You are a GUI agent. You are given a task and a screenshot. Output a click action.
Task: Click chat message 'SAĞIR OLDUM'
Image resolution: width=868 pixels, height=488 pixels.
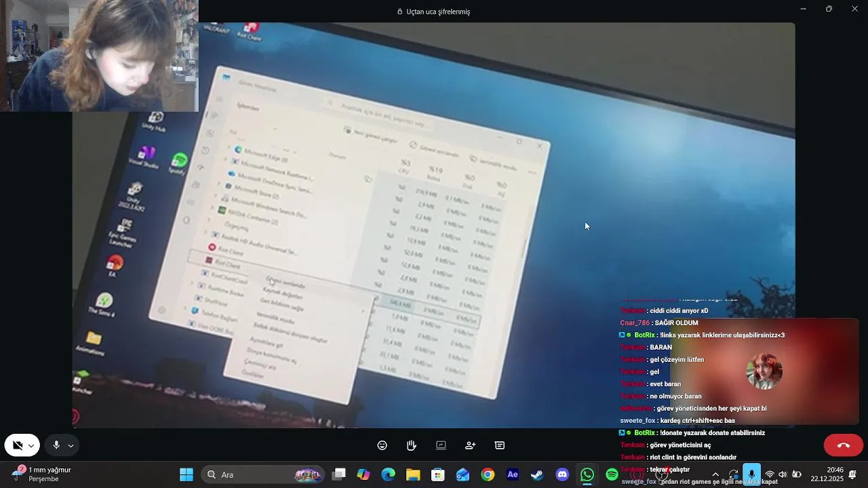click(676, 323)
